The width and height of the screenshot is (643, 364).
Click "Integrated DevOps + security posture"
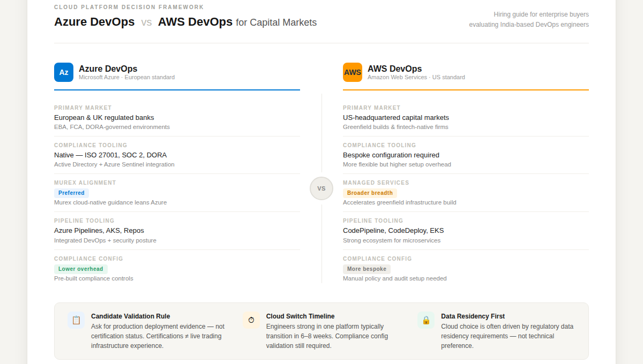pyautogui.click(x=106, y=240)
